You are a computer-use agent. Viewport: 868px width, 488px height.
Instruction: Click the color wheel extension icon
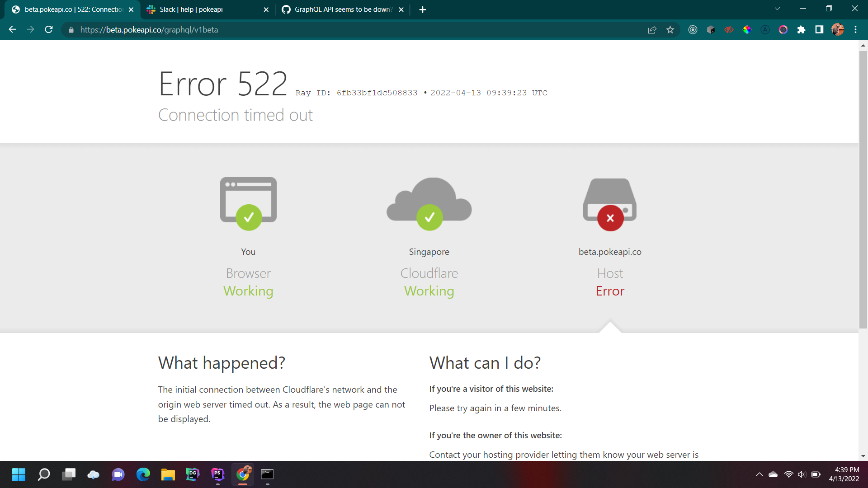(746, 30)
